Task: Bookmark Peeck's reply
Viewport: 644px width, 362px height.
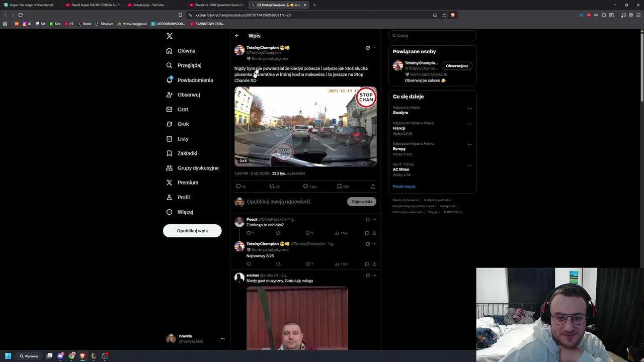Action: 367,233
